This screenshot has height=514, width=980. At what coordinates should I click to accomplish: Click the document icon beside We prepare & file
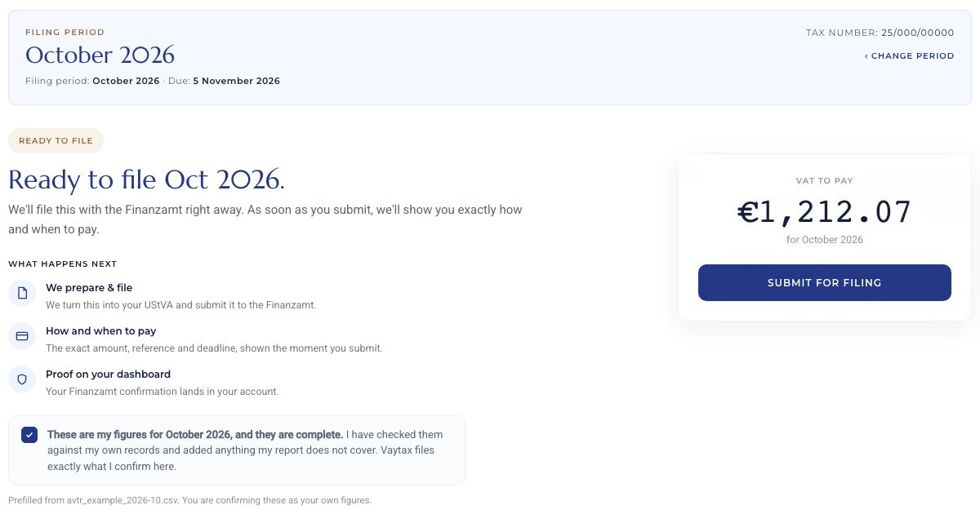point(22,293)
